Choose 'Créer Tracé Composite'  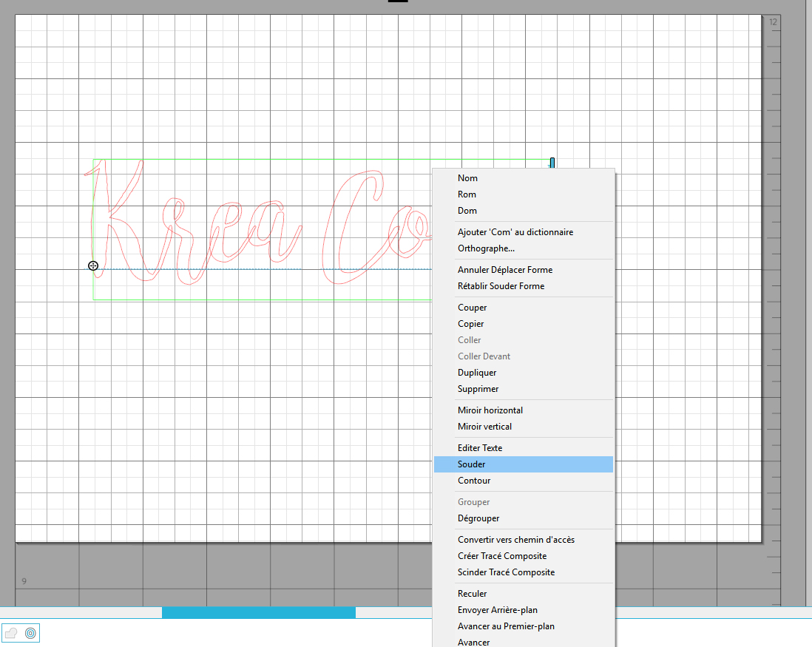(501, 556)
